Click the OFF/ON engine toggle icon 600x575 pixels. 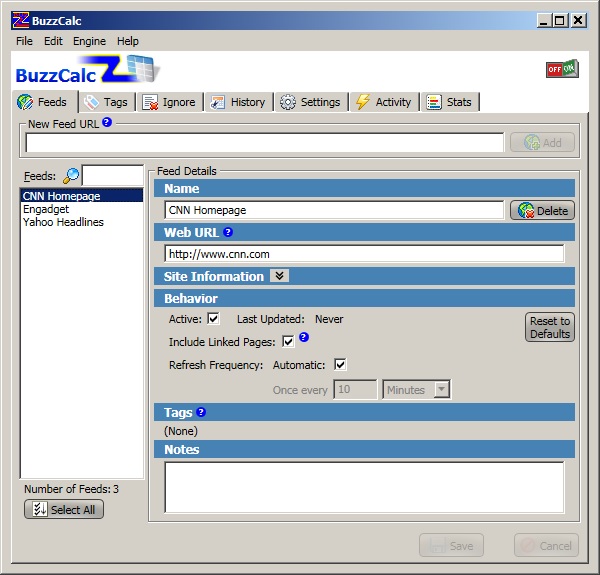561,69
